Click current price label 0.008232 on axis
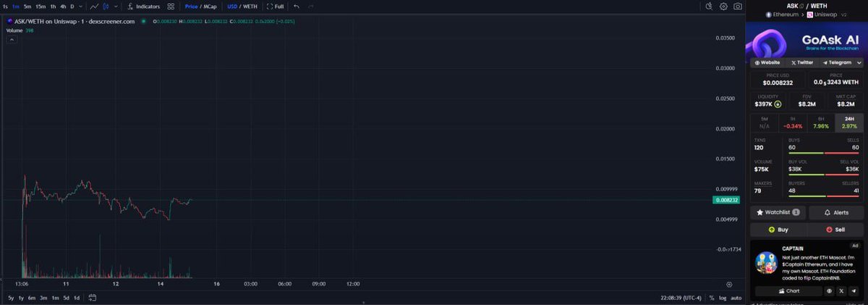 [x=726, y=200]
